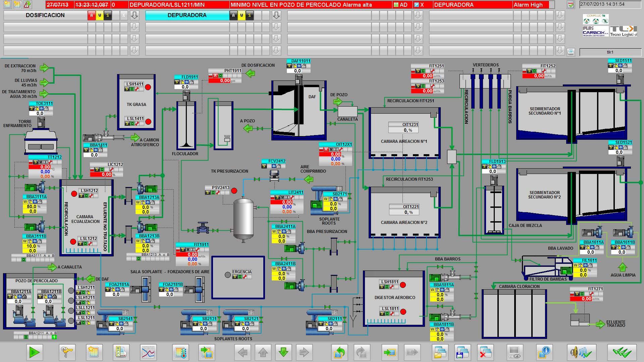Open the FIL1611 filter faceplate

pos(585,268)
